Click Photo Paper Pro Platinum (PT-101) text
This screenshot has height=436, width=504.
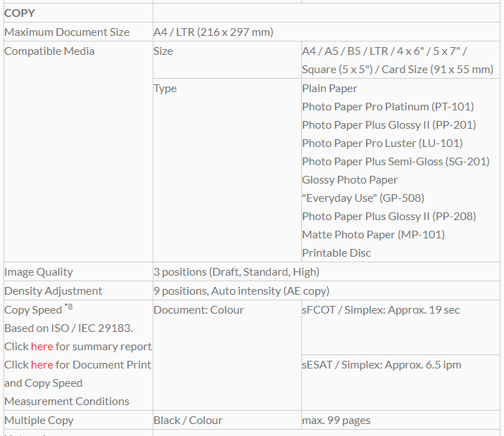(x=388, y=106)
